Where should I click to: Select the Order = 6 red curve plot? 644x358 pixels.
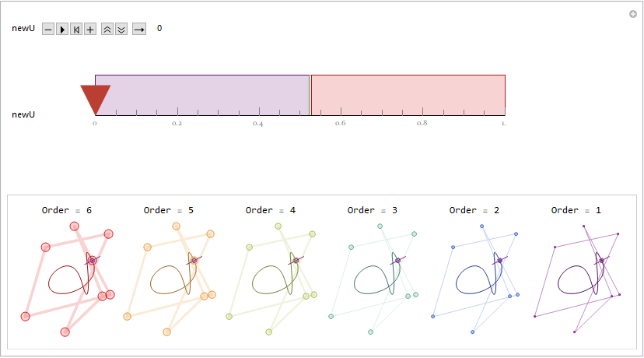pyautogui.click(x=68, y=279)
